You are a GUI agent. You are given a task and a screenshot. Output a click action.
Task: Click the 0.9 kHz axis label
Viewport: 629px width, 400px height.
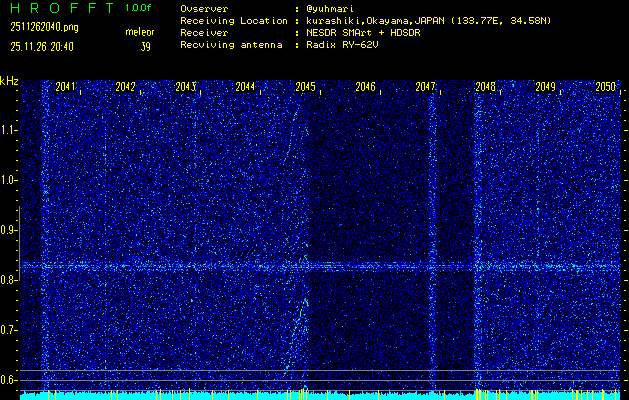pos(8,230)
